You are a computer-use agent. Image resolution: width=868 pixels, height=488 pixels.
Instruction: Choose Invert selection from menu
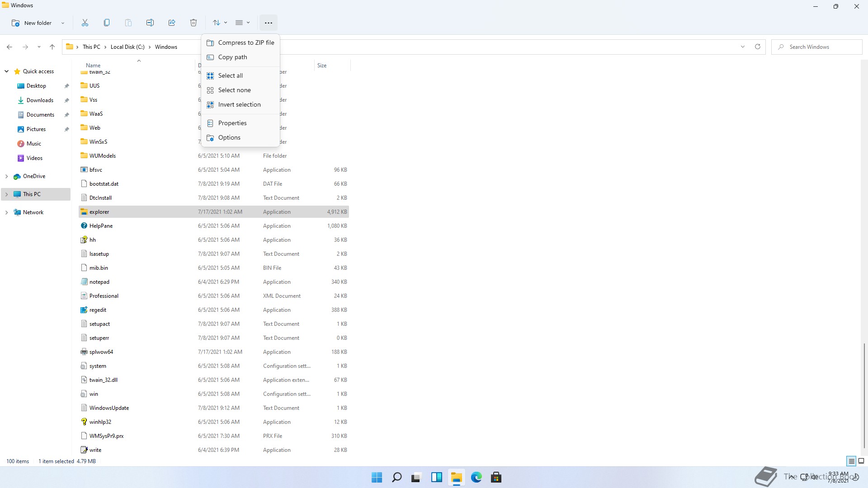pyautogui.click(x=241, y=104)
